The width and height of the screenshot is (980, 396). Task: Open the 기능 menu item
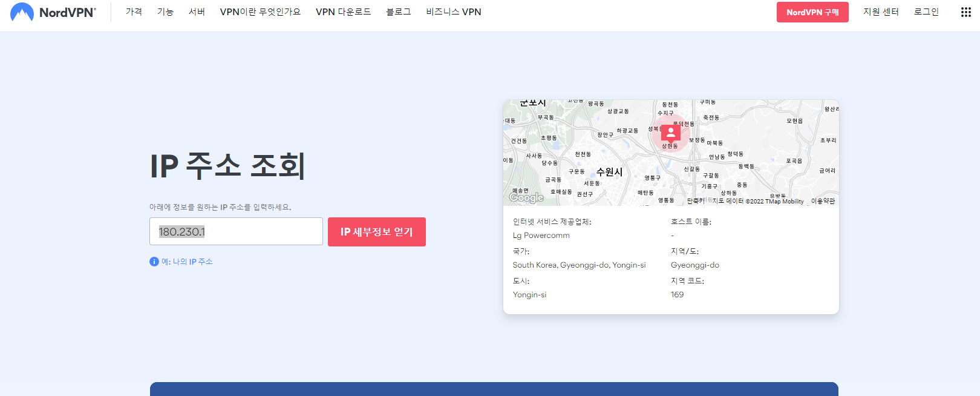point(165,12)
